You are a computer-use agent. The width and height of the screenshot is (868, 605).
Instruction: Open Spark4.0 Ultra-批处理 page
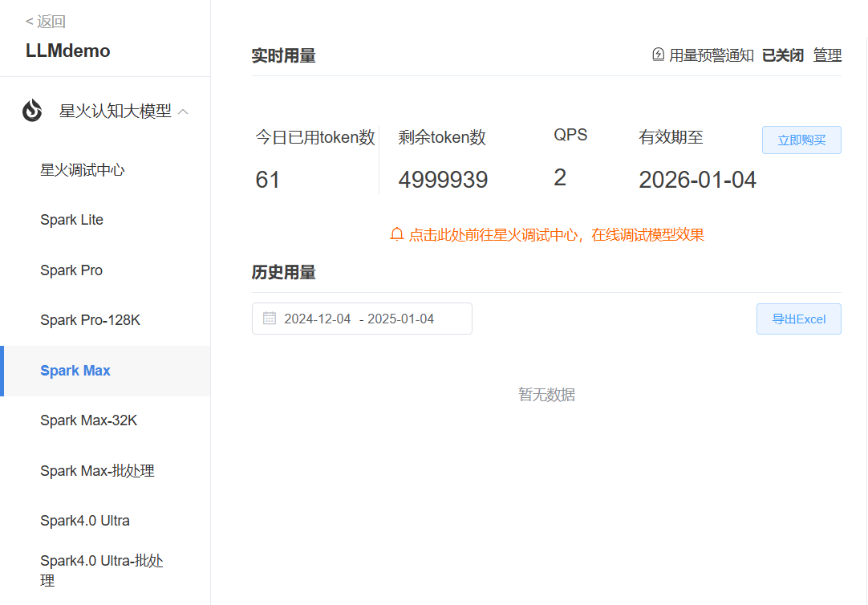tap(102, 570)
